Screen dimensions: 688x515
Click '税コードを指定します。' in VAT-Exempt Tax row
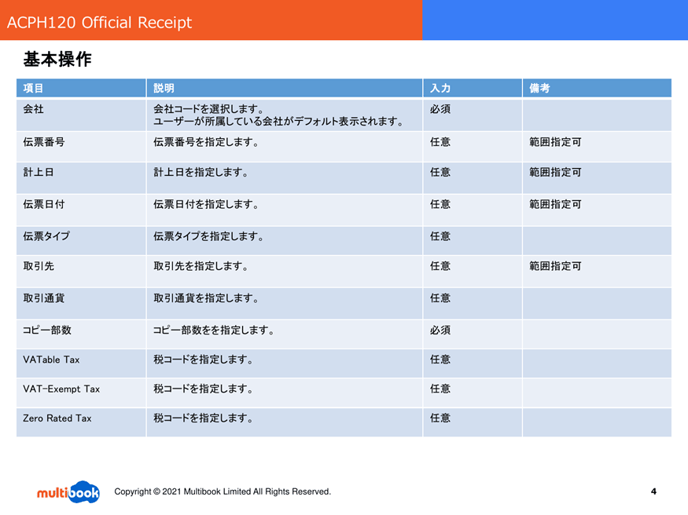203,389
